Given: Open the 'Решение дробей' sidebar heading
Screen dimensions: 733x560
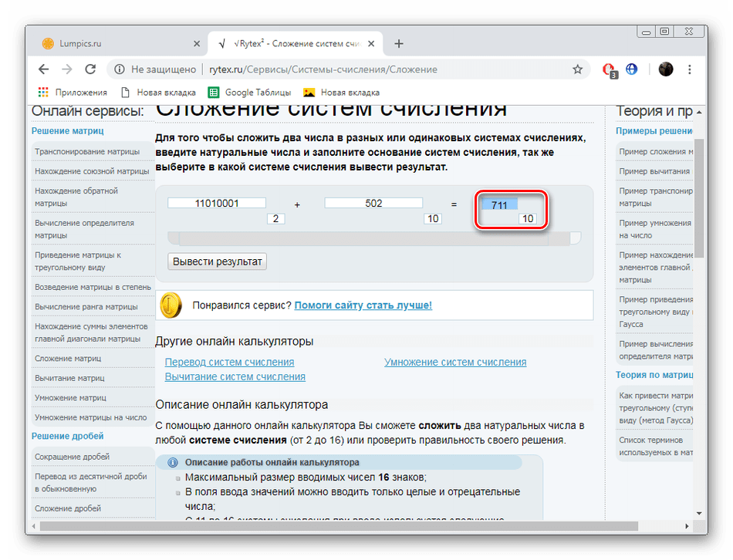Looking at the screenshot, I should (67, 436).
